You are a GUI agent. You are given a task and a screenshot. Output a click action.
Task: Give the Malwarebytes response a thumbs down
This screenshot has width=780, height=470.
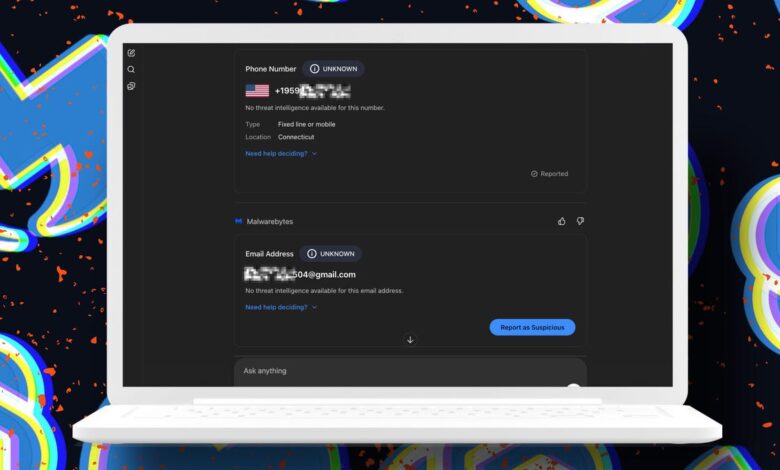tap(580, 221)
